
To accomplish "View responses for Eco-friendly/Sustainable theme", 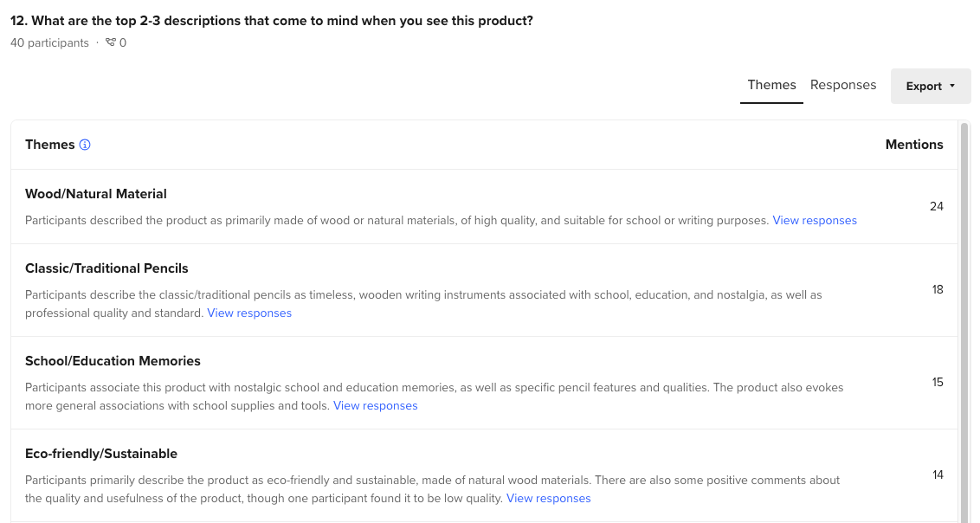I will pos(548,498).
